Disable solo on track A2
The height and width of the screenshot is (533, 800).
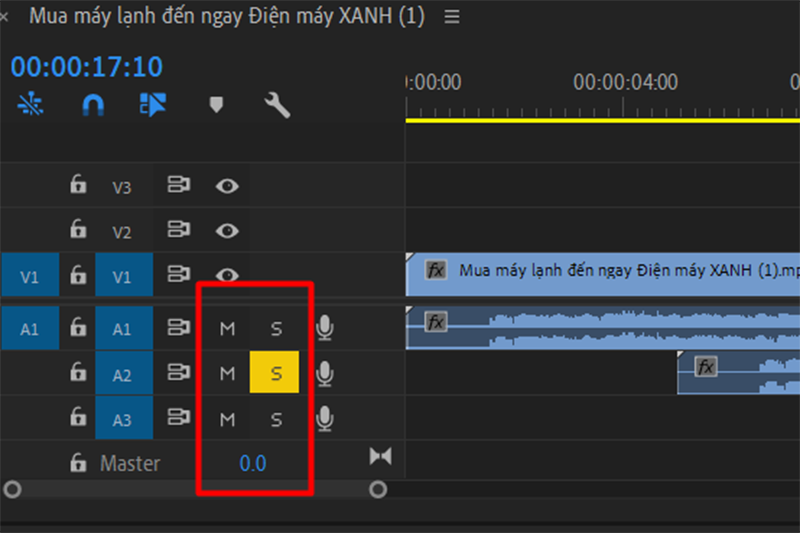pyautogui.click(x=274, y=372)
